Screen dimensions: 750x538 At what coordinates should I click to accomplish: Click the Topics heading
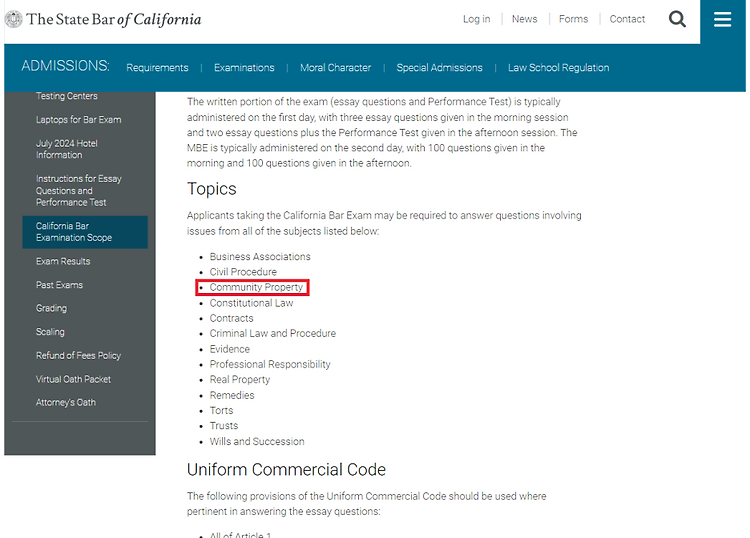(211, 189)
